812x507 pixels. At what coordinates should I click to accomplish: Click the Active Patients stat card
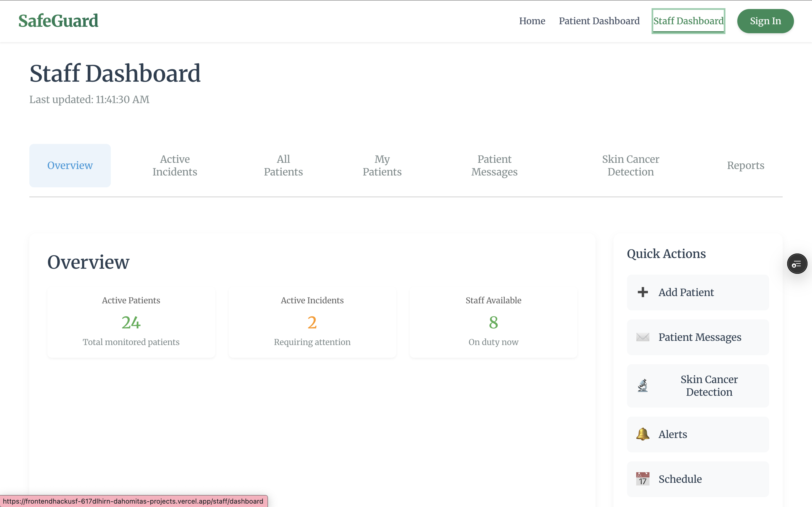point(131,321)
